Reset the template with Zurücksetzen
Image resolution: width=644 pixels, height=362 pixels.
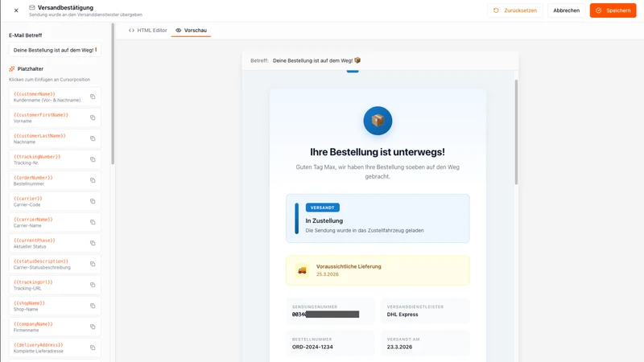(x=515, y=10)
